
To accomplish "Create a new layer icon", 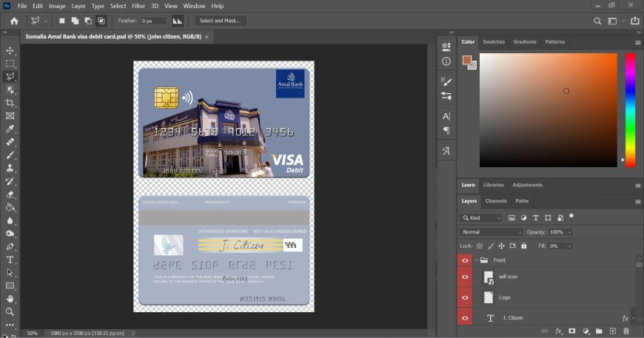I will tap(612, 331).
